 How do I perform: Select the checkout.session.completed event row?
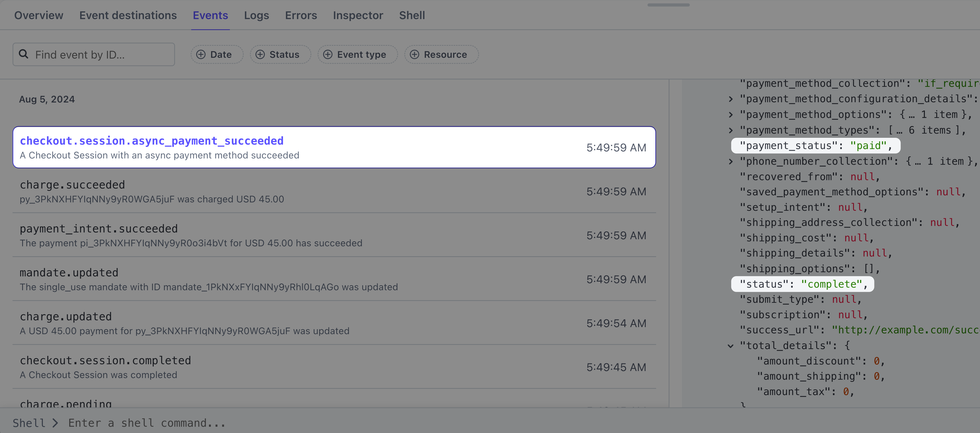[334, 367]
